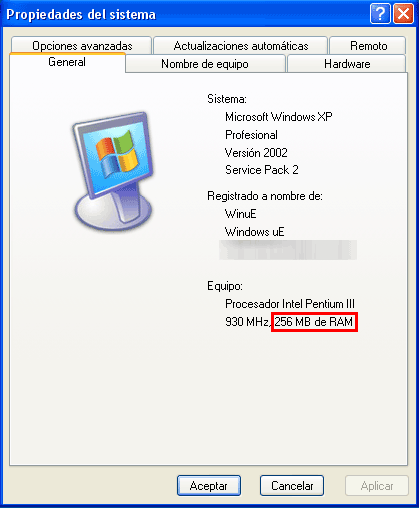Click the highlighted 256 MB de RAM text

[314, 322]
